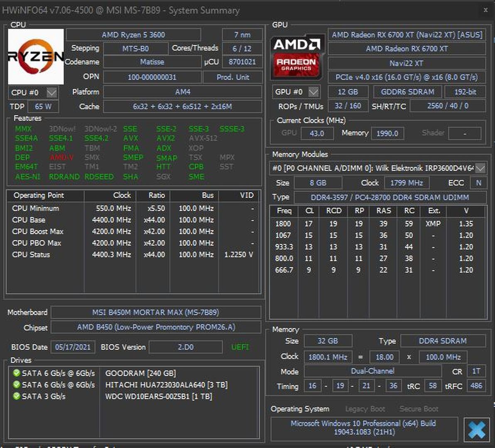Viewport: 495px width, 448px height.
Task: Click the blue X close icon button
Action: (x=476, y=429)
